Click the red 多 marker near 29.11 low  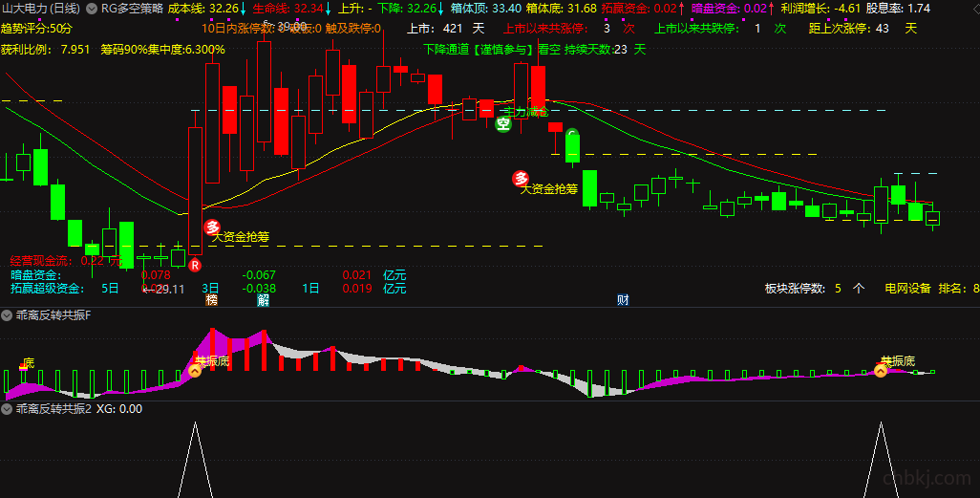pos(213,227)
